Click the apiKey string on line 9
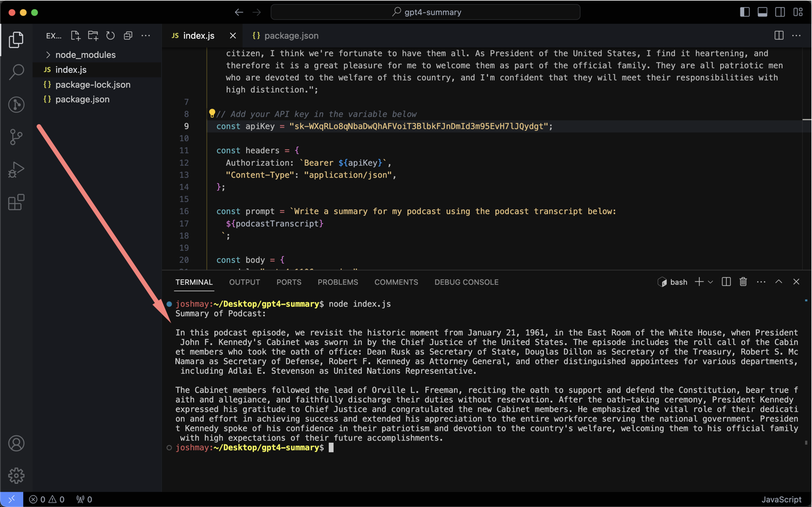The image size is (812, 507). (419, 126)
